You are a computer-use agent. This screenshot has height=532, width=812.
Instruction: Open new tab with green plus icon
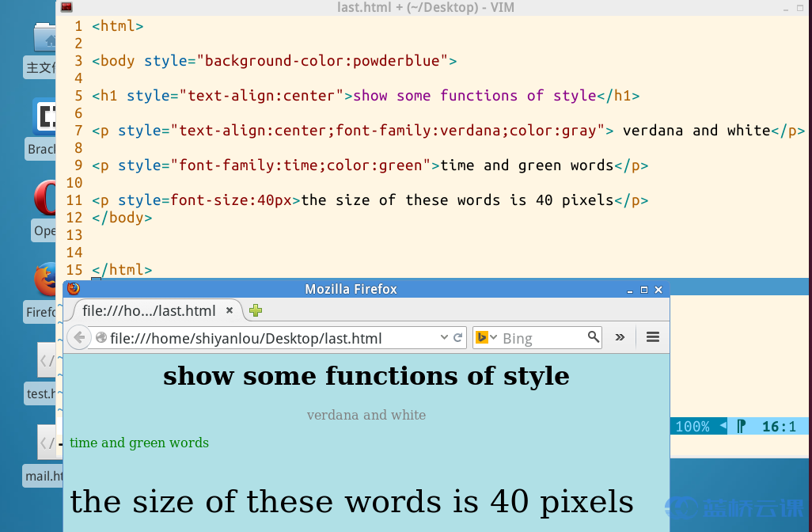click(256, 310)
